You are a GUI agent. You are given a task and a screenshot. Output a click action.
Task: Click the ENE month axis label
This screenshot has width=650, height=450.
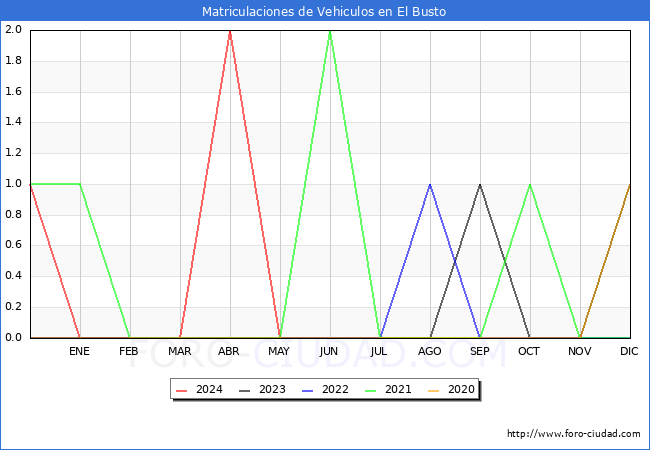79,351
